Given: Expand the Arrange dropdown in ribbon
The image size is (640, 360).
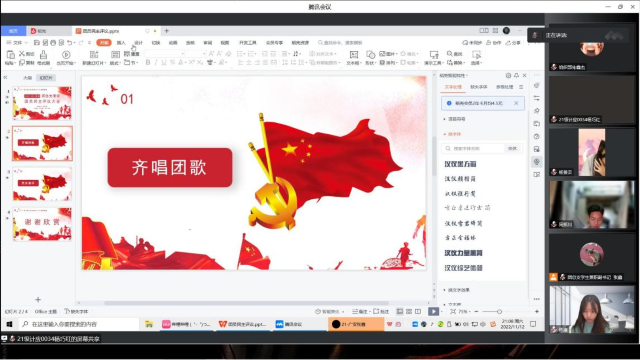Looking at the screenshot, I should [388, 63].
